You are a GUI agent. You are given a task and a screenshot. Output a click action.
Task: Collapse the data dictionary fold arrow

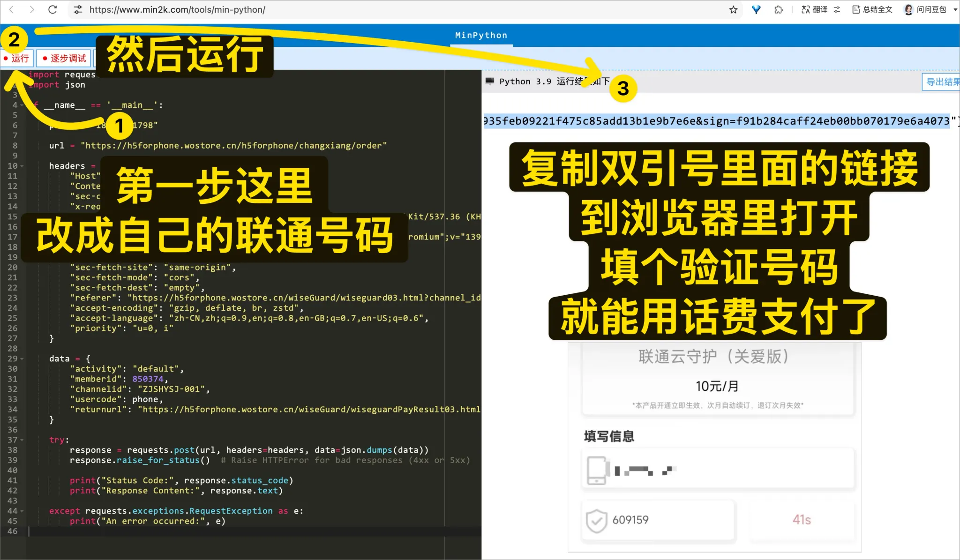(22, 359)
